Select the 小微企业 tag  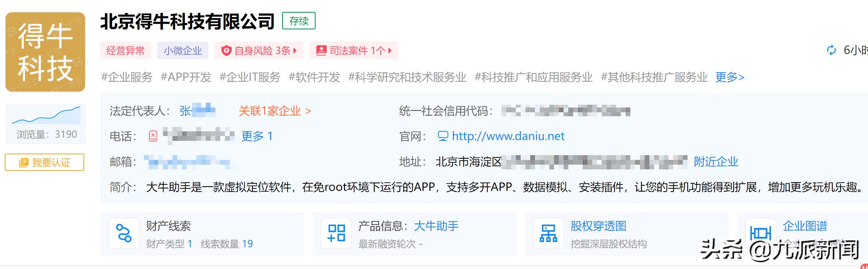pos(183,50)
